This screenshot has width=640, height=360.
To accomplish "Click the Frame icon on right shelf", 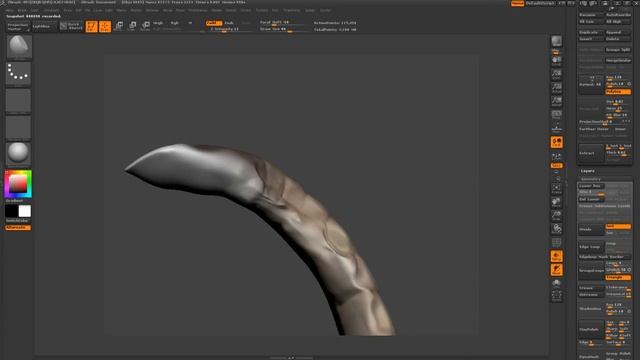I will 557,188.
